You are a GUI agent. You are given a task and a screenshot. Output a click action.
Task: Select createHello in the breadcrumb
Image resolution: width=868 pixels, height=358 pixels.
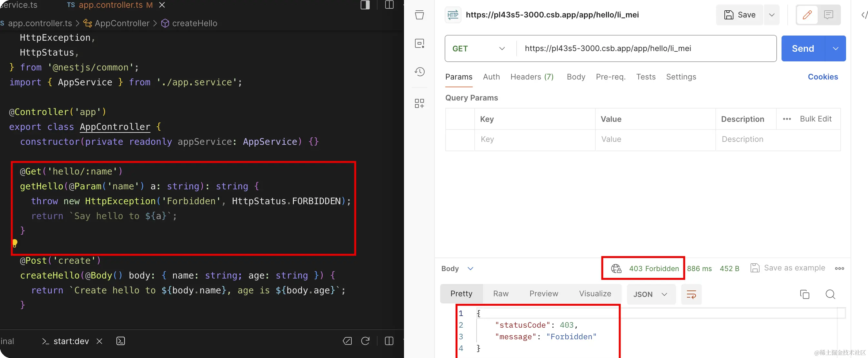coord(189,23)
